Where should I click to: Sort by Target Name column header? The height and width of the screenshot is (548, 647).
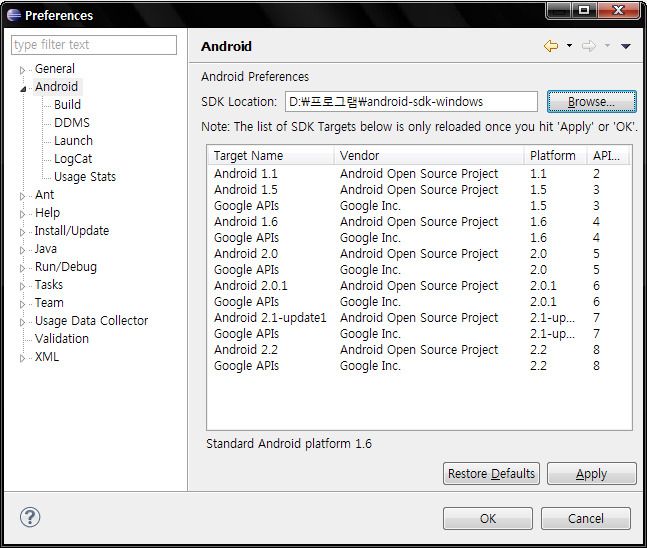coord(270,156)
